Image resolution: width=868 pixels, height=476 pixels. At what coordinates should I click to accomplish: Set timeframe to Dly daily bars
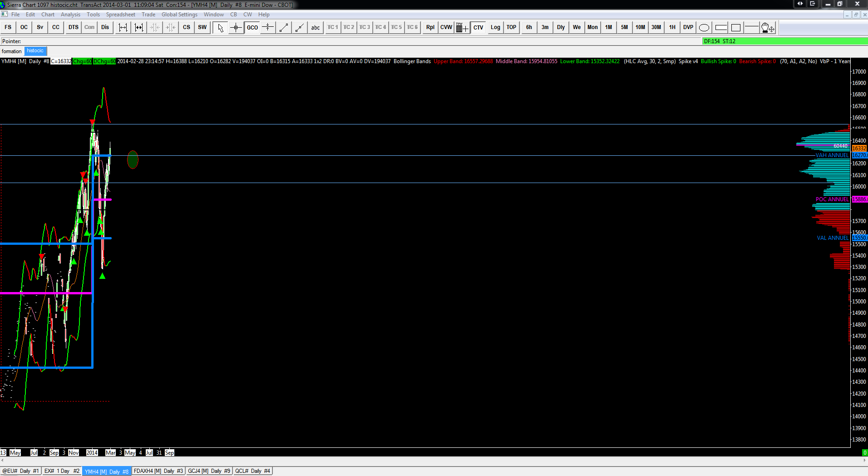pos(561,27)
